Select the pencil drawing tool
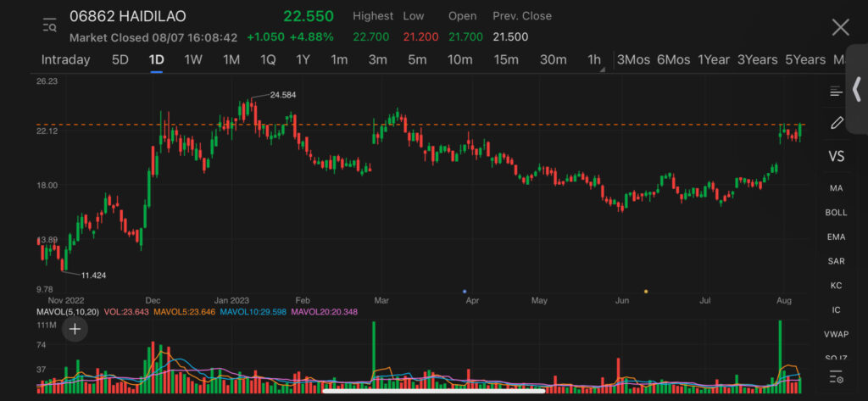868x401 pixels. [836, 123]
